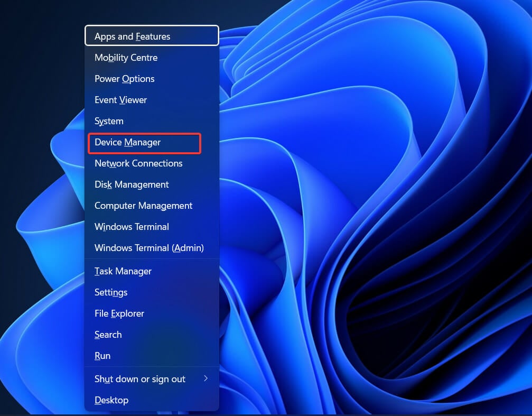Launch Event Viewer
Image resolution: width=532 pixels, height=416 pixels.
click(x=120, y=100)
